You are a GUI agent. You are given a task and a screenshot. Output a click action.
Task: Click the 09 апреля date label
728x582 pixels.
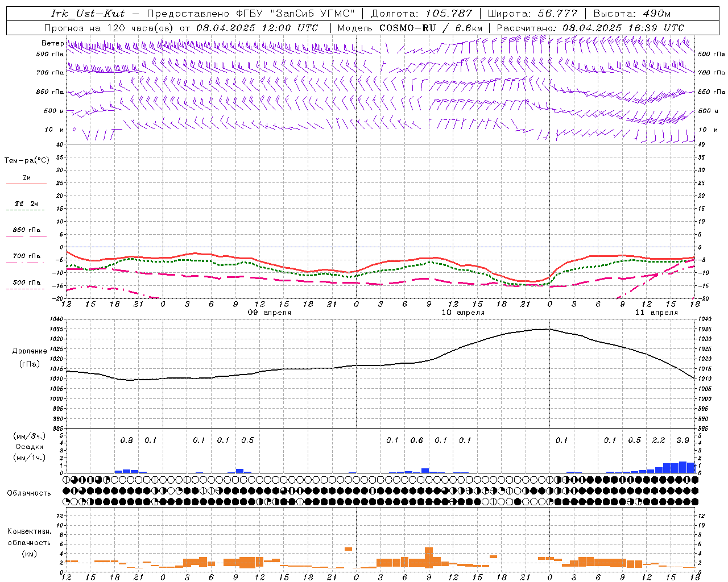(270, 313)
